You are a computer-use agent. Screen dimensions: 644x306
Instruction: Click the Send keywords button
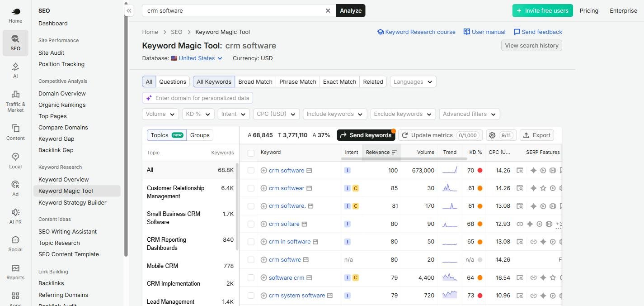coord(366,135)
